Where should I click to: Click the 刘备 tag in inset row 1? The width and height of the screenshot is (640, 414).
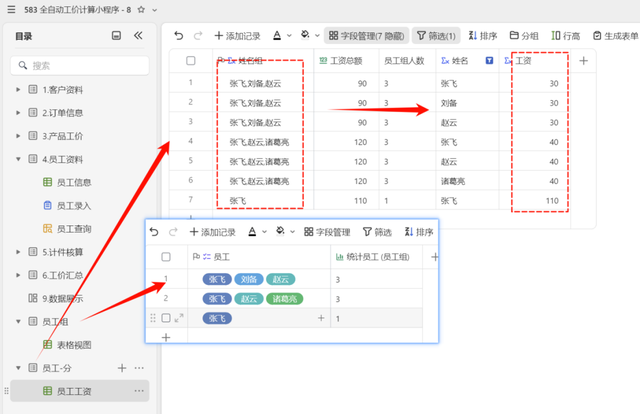click(x=249, y=279)
